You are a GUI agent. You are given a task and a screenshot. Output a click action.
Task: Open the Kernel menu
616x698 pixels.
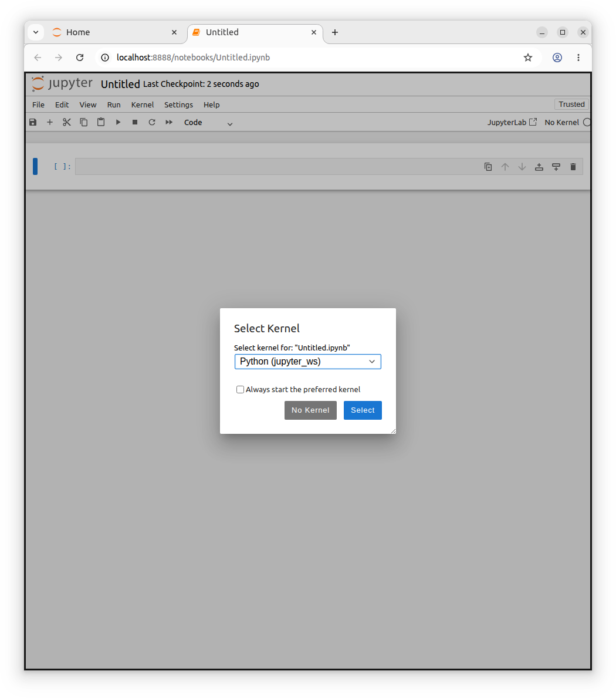click(x=143, y=104)
